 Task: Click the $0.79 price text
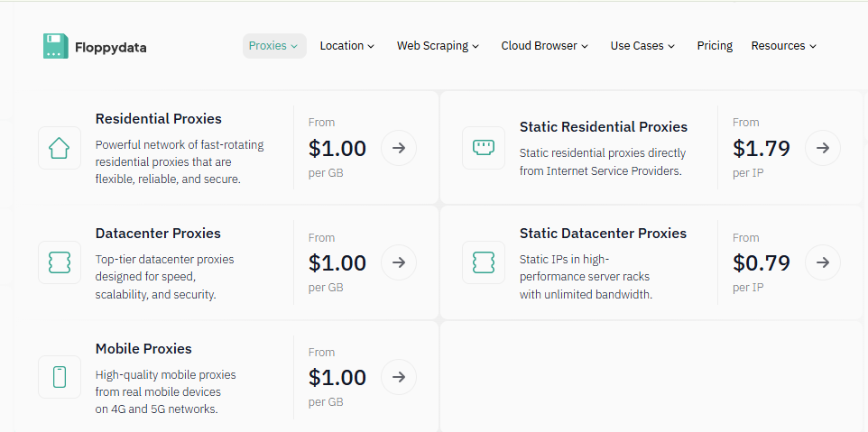[762, 262]
